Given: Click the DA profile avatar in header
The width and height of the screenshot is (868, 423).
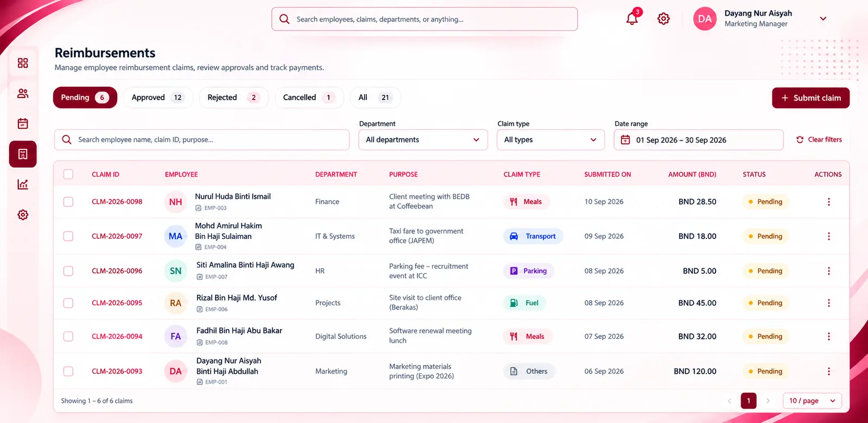Looking at the screenshot, I should point(705,19).
